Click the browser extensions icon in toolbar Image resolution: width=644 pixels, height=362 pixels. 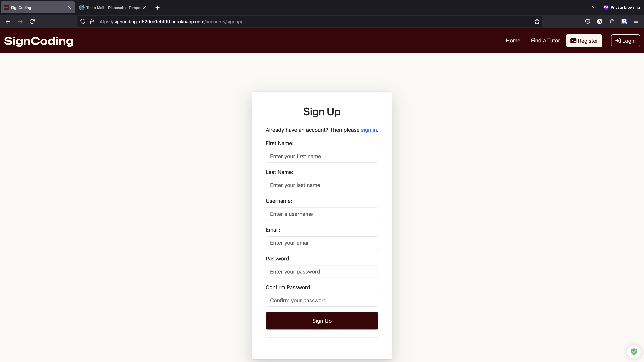point(612,21)
